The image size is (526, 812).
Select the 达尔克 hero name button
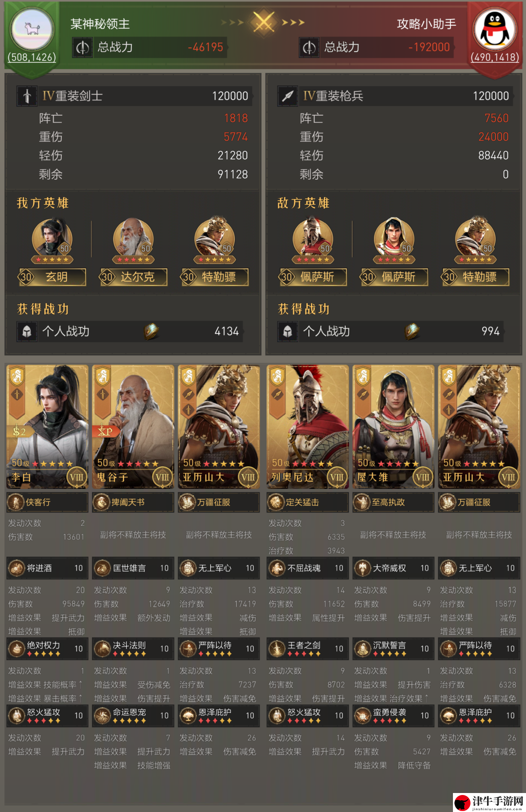pyautogui.click(x=133, y=277)
